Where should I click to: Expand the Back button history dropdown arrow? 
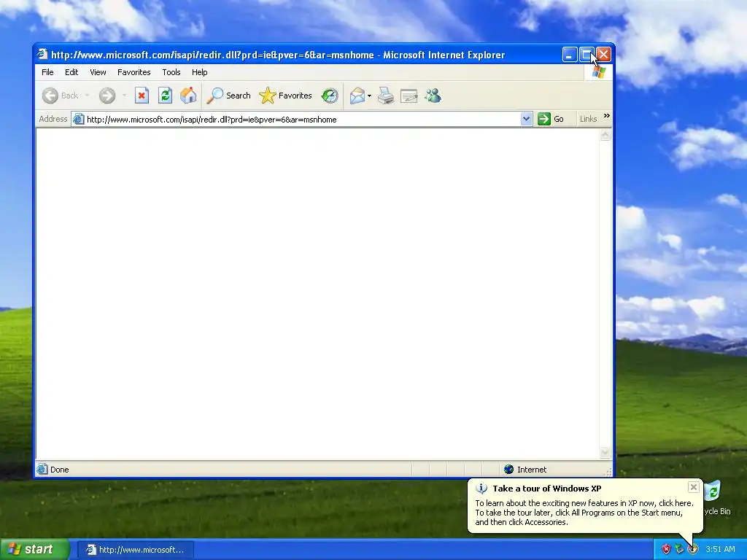(88, 96)
